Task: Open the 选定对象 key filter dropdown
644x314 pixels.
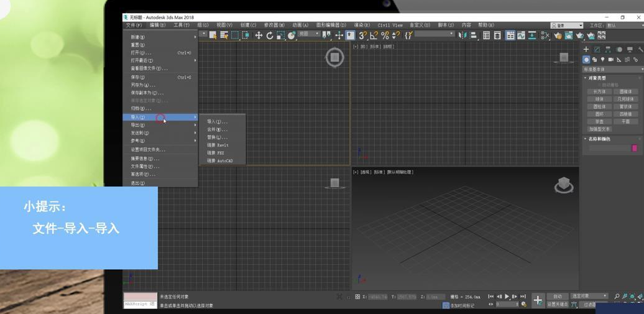Action: pyautogui.click(x=589, y=296)
